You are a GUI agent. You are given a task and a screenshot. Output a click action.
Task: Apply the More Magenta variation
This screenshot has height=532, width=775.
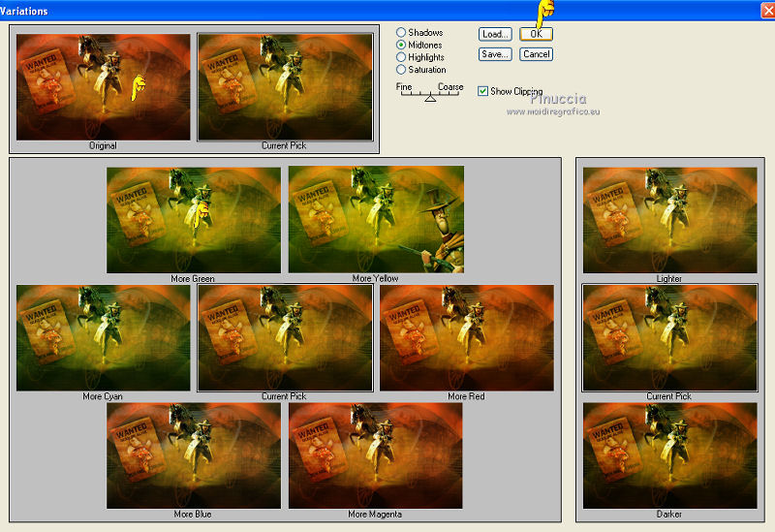376,455
